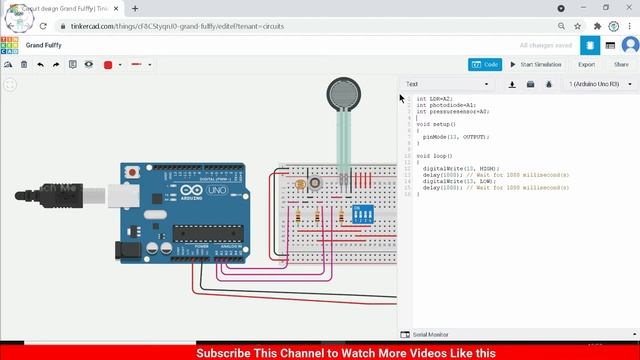Expand the wire color dropdown arrow

click(120, 64)
